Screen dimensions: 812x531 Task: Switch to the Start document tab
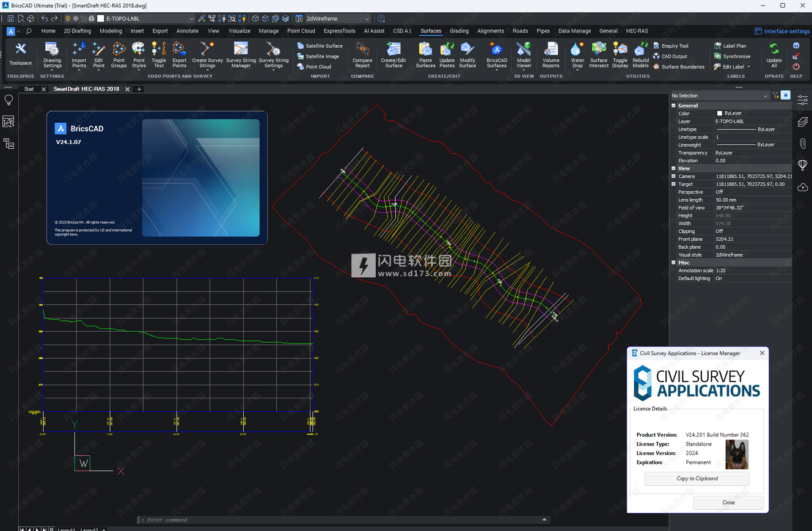29,89
